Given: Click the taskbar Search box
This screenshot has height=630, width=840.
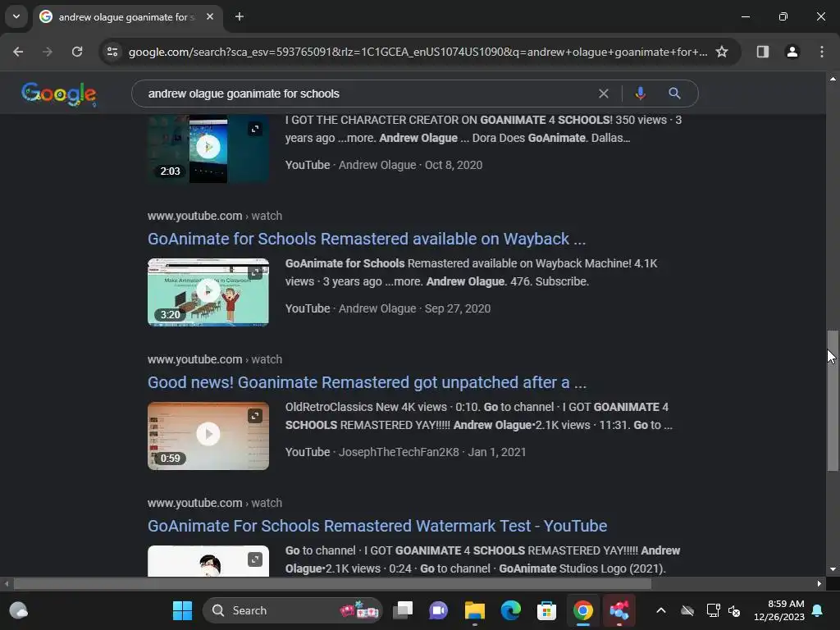Looking at the screenshot, I should [x=293, y=610].
